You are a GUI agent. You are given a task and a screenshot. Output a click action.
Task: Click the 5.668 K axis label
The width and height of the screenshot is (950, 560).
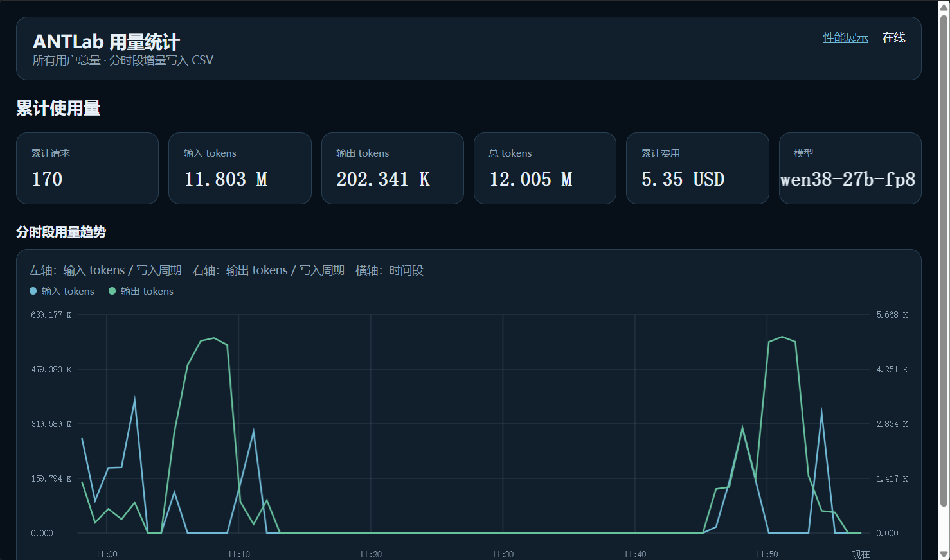pyautogui.click(x=892, y=315)
